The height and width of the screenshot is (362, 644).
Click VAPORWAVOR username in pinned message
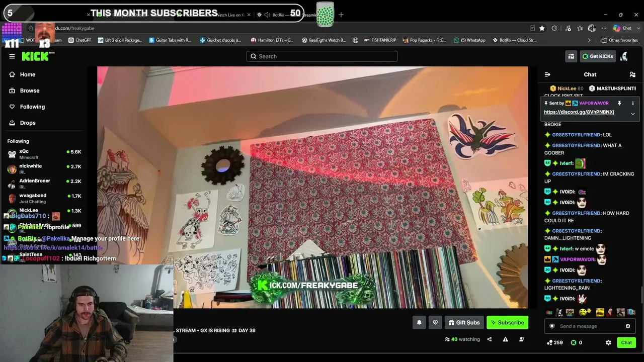point(594,103)
